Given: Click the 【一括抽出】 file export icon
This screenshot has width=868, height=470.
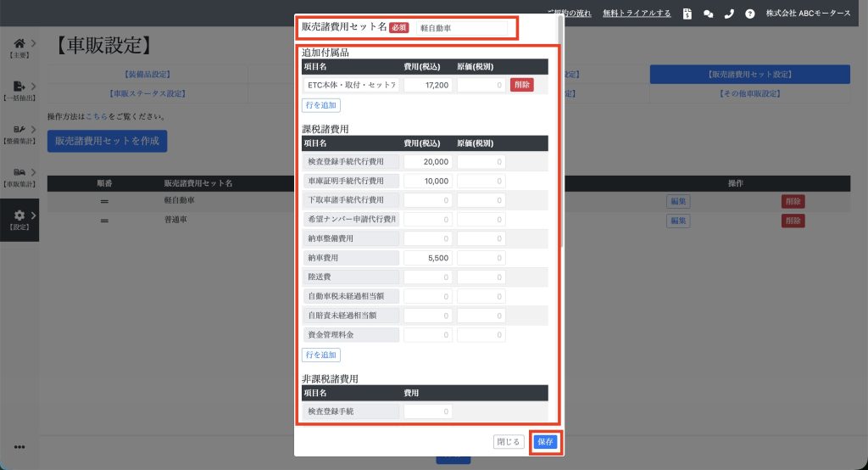Looking at the screenshot, I should tap(19, 87).
